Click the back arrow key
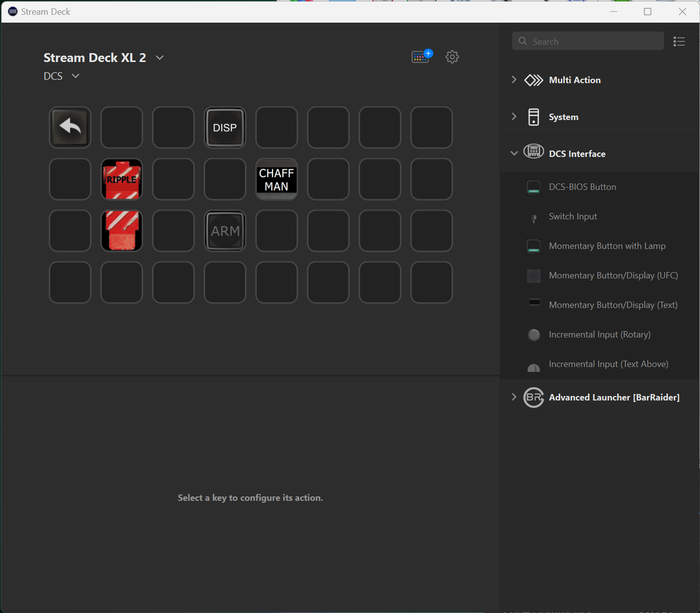700x613 pixels. pyautogui.click(x=70, y=127)
